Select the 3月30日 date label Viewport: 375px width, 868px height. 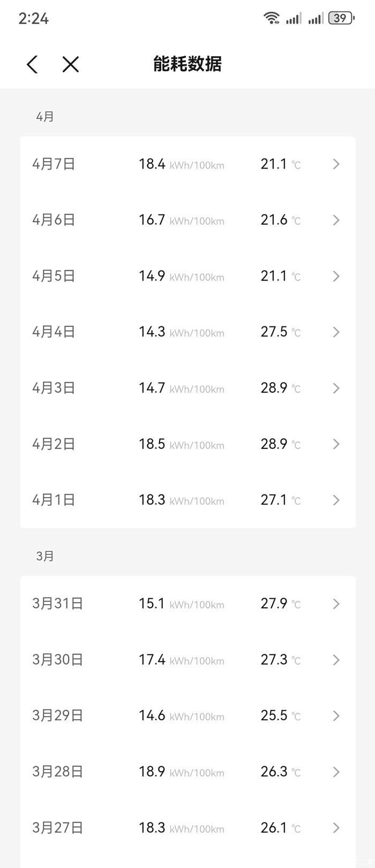[x=57, y=660]
